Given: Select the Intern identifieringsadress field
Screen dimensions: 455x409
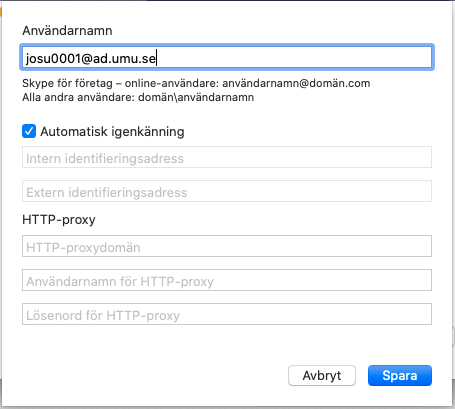Looking at the screenshot, I should (227, 157).
